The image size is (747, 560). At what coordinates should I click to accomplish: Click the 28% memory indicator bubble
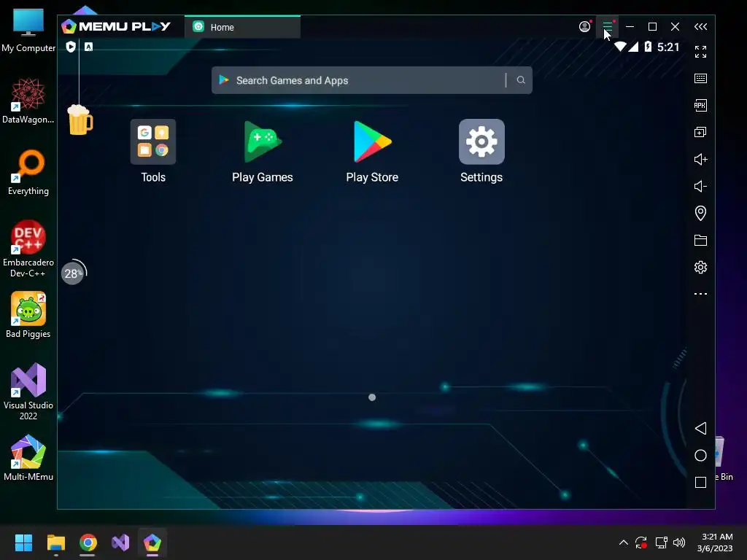[x=74, y=273]
